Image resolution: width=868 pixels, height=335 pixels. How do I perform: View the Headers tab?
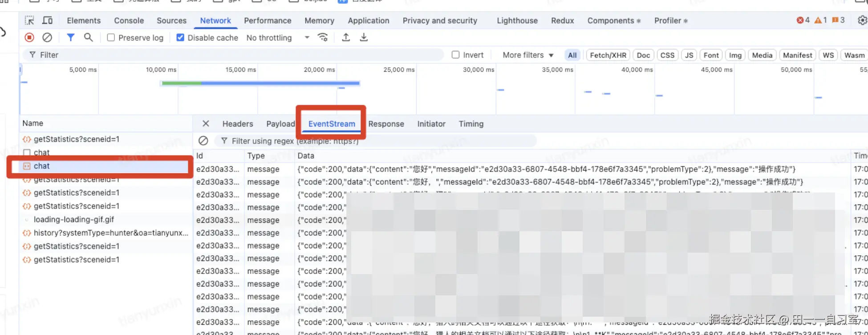click(x=238, y=124)
